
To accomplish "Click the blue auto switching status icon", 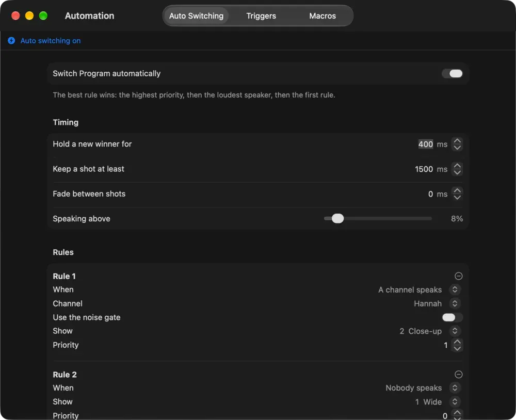I will [11, 40].
